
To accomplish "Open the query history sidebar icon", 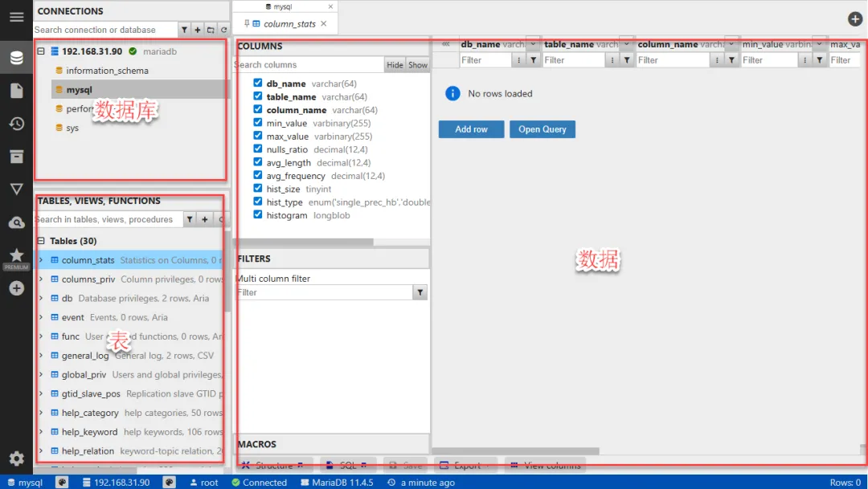I will coord(17,124).
